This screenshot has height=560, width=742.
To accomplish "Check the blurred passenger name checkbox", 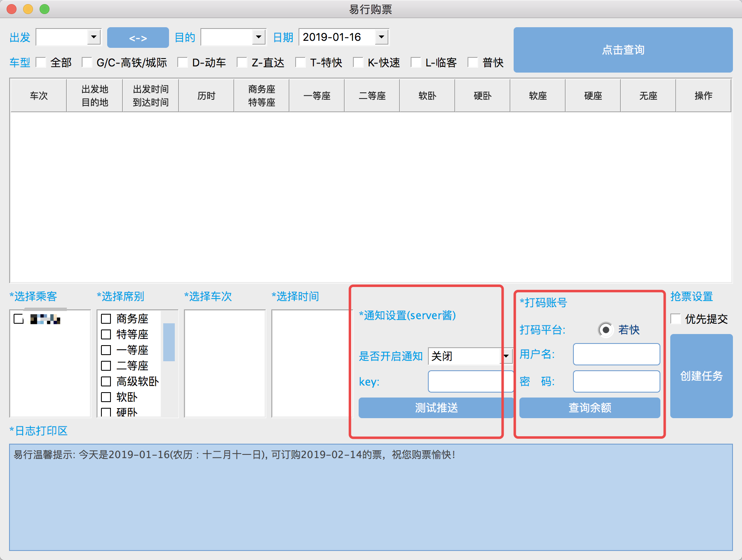I will point(19,319).
